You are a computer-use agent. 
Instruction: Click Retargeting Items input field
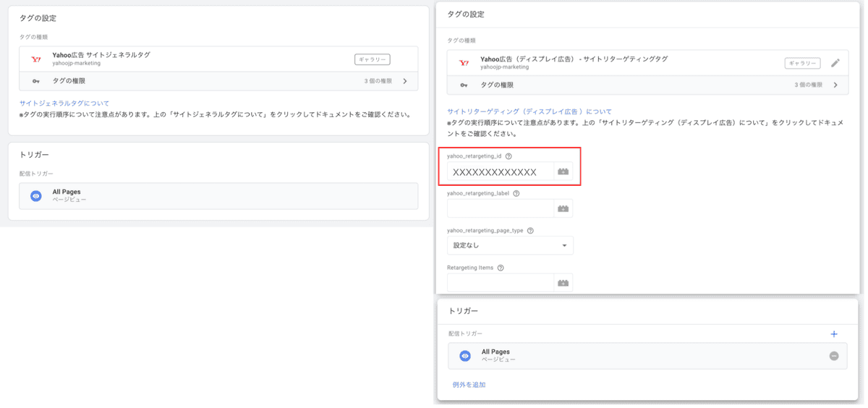[x=501, y=282]
